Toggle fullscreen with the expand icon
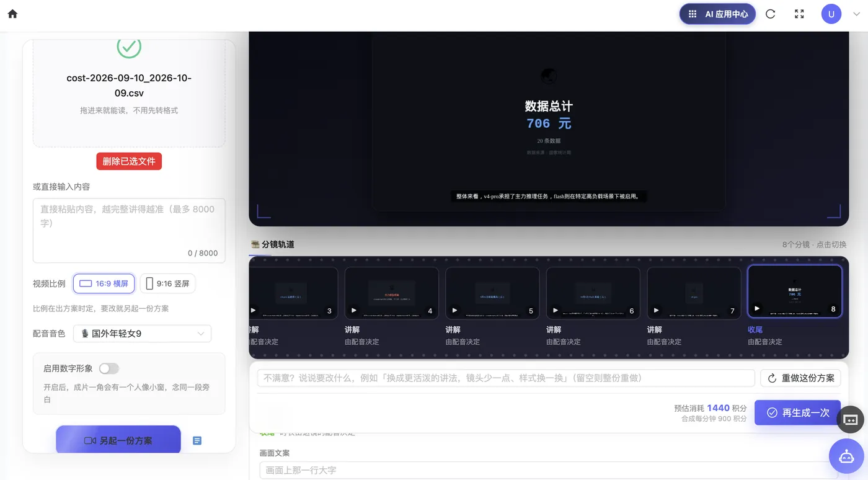This screenshot has width=868, height=480. click(x=799, y=14)
